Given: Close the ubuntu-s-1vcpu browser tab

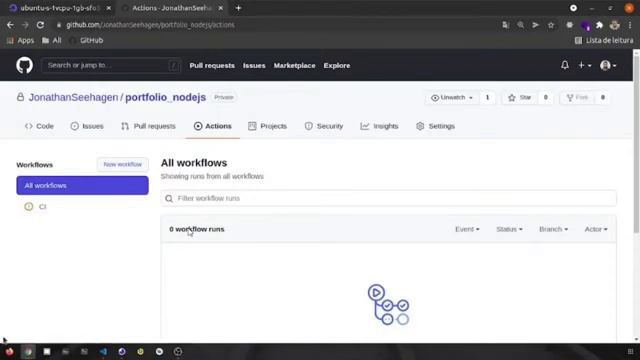Looking at the screenshot, I should click(109, 8).
